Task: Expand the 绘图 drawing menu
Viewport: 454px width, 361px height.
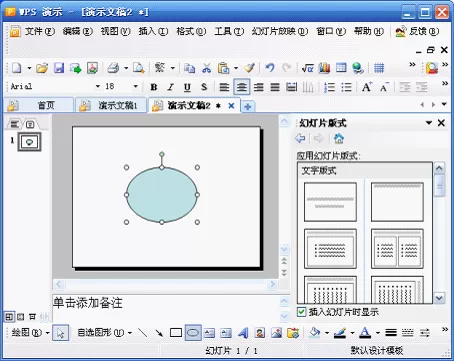Action: coord(31,333)
